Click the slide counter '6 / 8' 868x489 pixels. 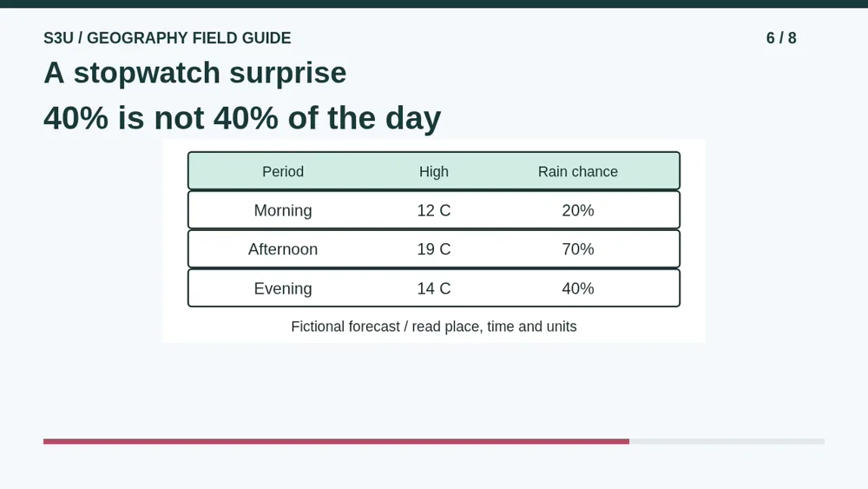(781, 38)
